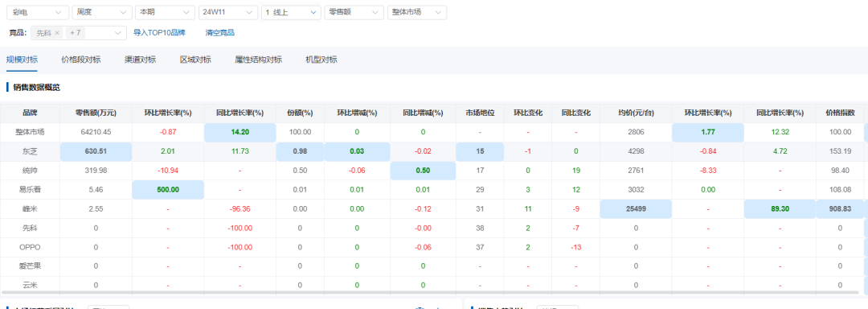This screenshot has height=309, width=868.
Task: Click the -8.33 growth cell
Action: 707,171
